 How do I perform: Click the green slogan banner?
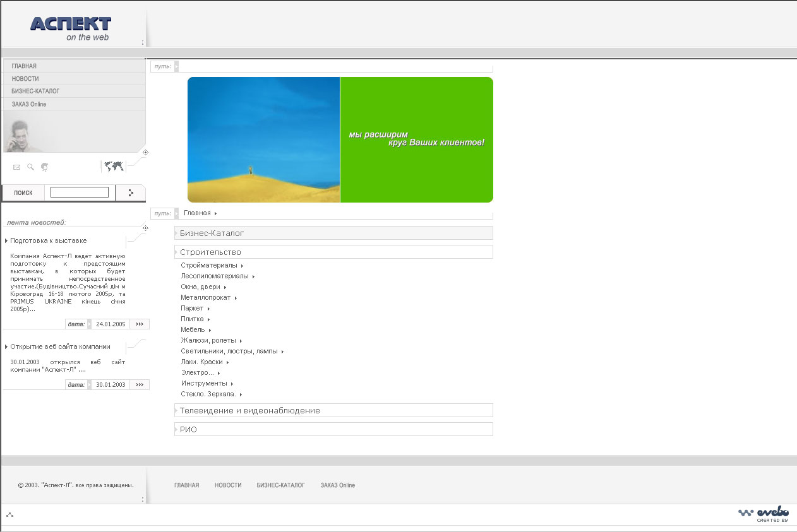pyautogui.click(x=417, y=139)
